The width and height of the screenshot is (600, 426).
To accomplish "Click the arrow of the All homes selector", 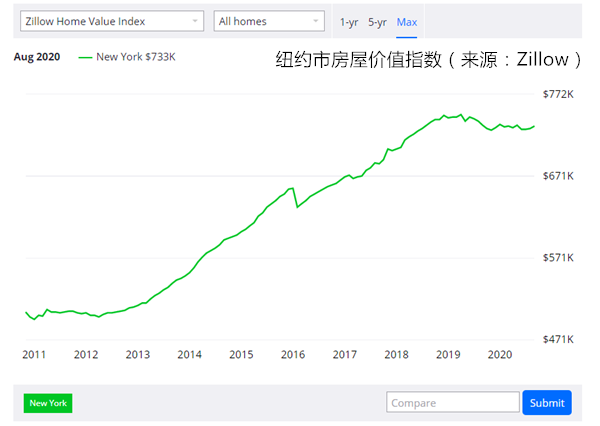I will click(x=316, y=21).
